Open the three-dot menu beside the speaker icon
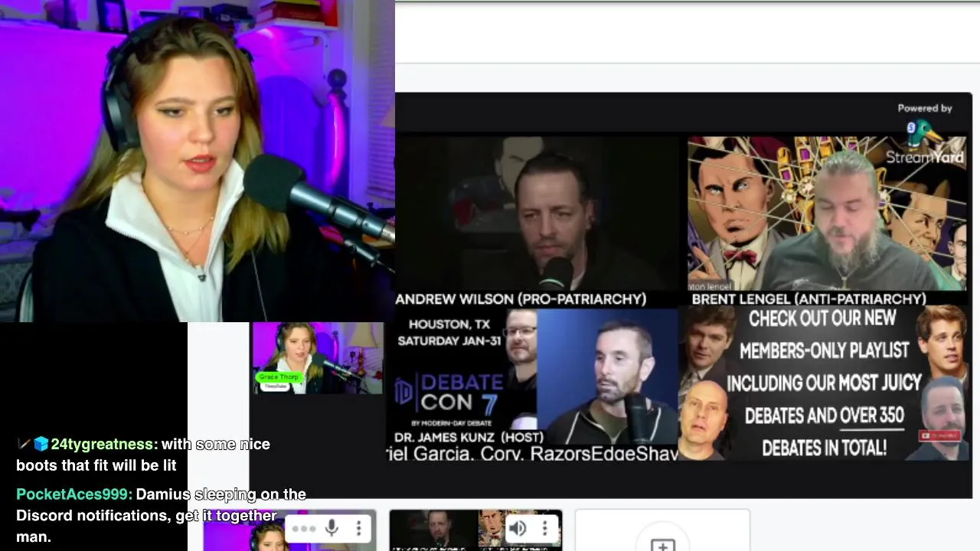This screenshot has width=980, height=551. coord(544,528)
